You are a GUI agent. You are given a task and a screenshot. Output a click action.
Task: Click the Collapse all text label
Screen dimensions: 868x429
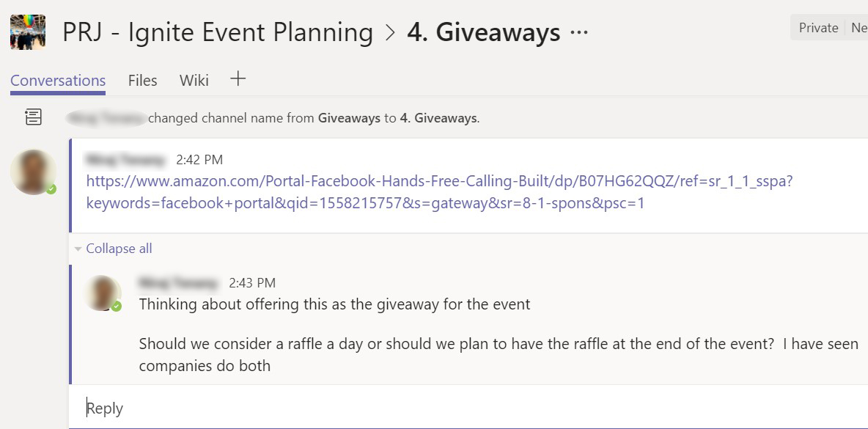[118, 249]
